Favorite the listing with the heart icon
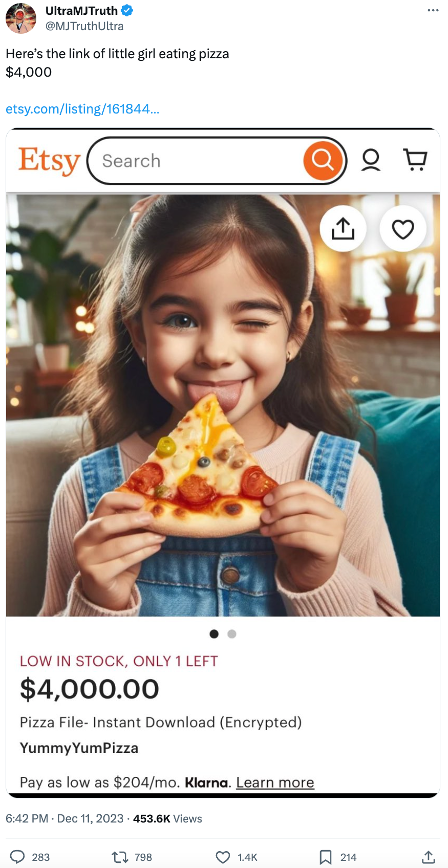Viewport: 448px width, 868px height. click(402, 229)
